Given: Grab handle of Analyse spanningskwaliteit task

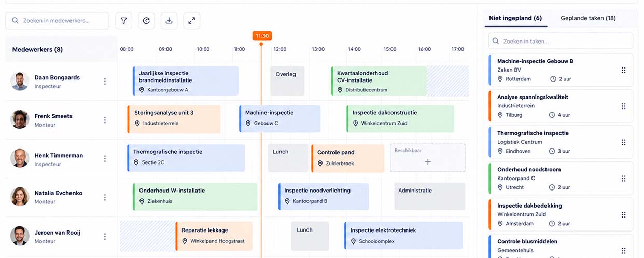Looking at the screenshot, I should (x=624, y=106).
